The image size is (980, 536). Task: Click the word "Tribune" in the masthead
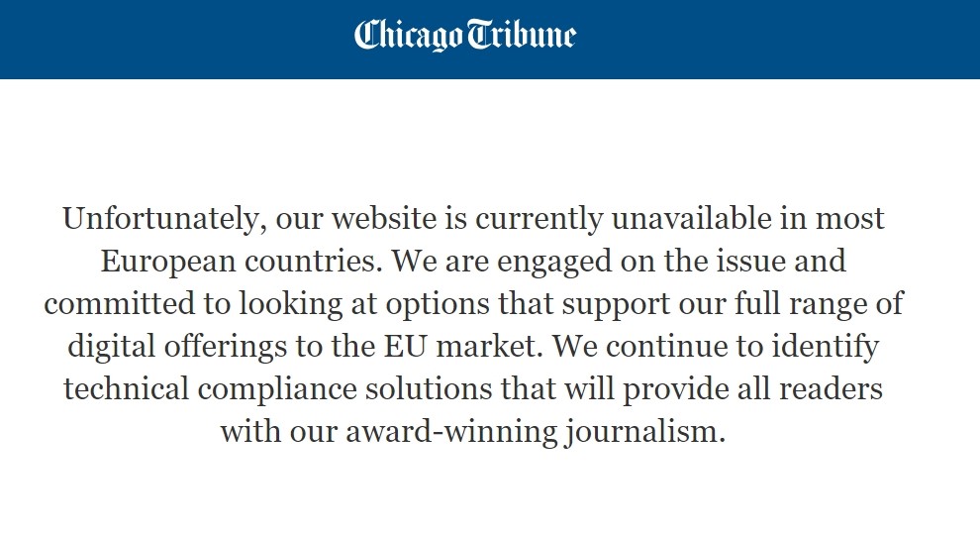[x=522, y=34]
